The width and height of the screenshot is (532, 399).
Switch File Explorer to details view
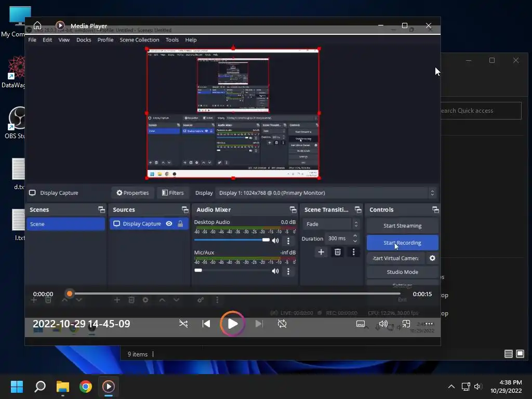pos(508,354)
